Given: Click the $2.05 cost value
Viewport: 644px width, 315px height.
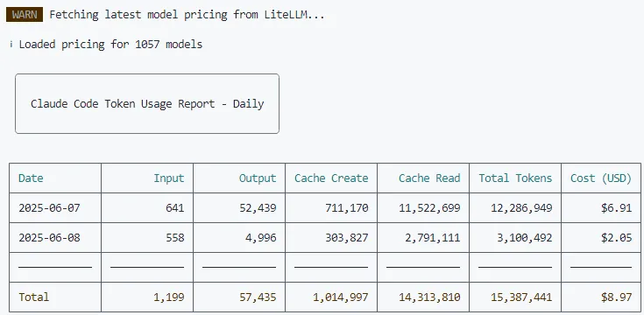Looking at the screenshot, I should click(x=617, y=237).
